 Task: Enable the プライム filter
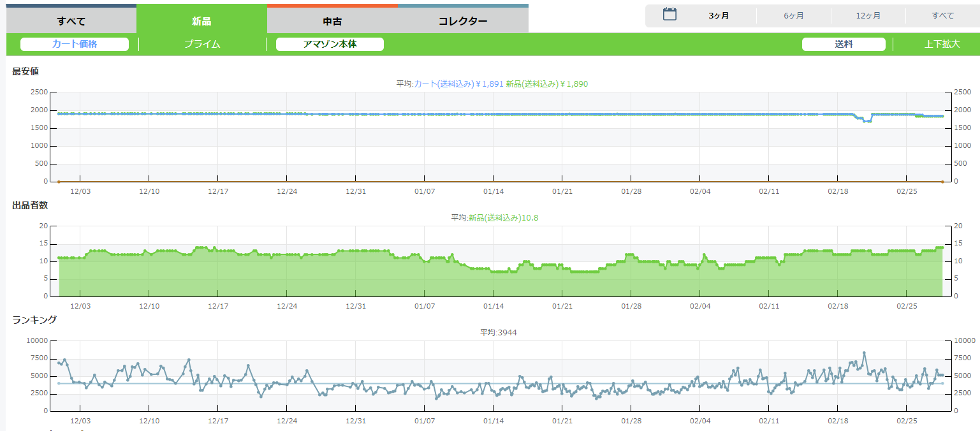(202, 44)
